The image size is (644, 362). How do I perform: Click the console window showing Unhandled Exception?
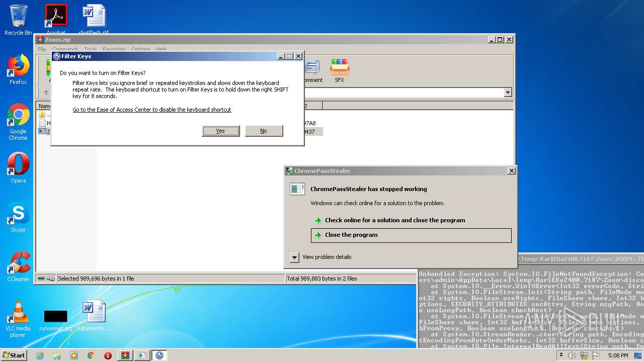point(531,309)
